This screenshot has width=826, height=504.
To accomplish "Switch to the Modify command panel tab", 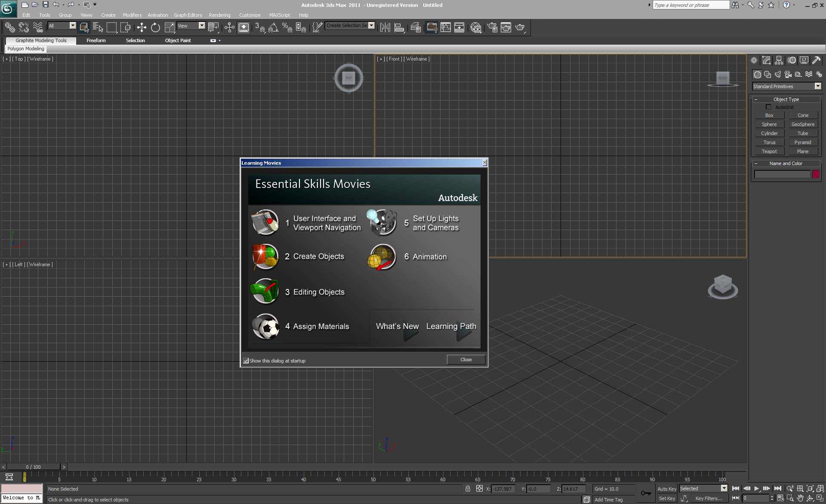I will [x=766, y=61].
